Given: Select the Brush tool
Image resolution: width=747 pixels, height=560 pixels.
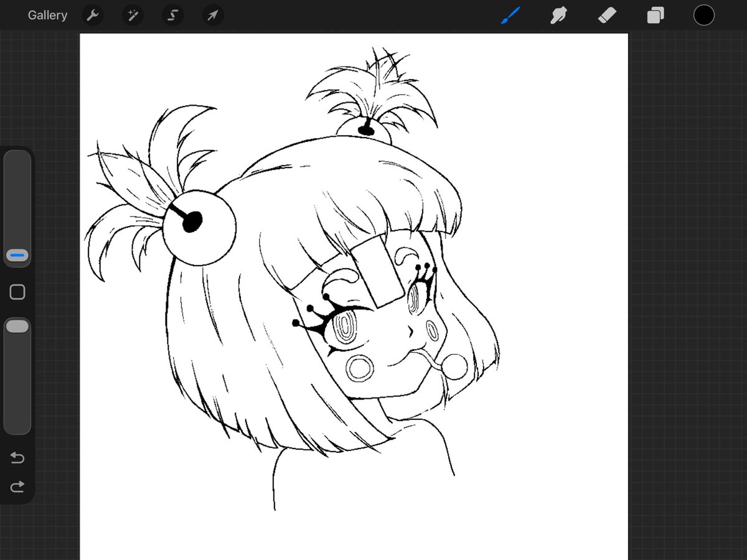Looking at the screenshot, I should point(510,15).
